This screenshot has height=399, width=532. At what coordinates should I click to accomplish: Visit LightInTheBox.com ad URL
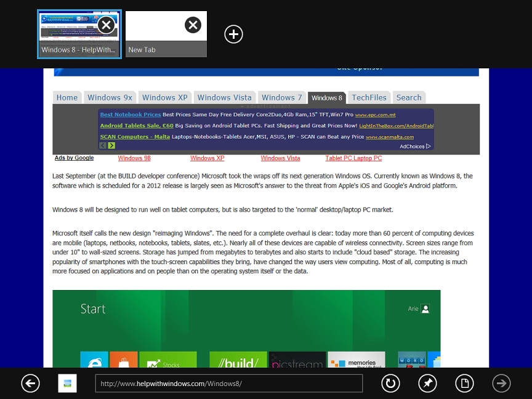point(397,126)
